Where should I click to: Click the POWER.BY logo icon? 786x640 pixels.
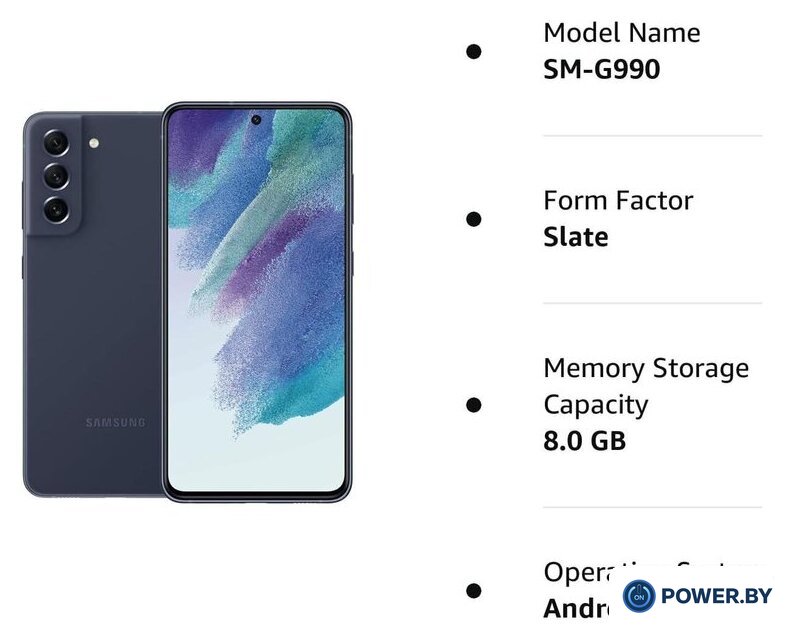pyautogui.click(x=639, y=596)
